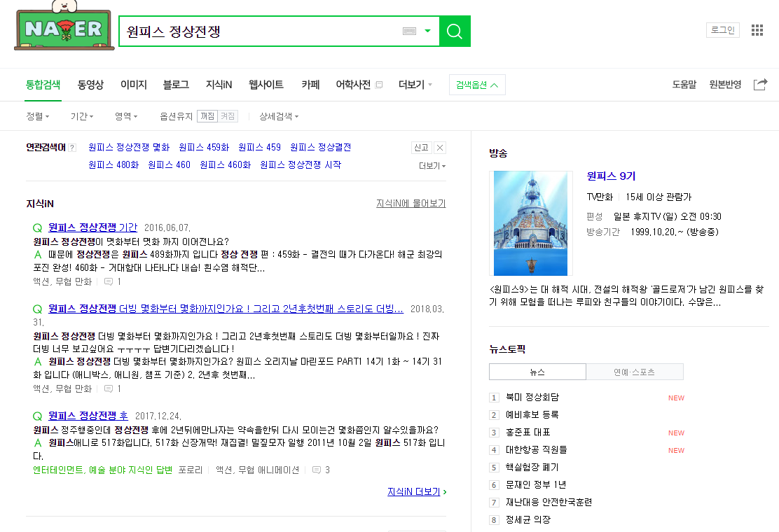Click Q icon of 원피스 정상전쟁 기간 result
779x532 pixels.
click(x=38, y=228)
